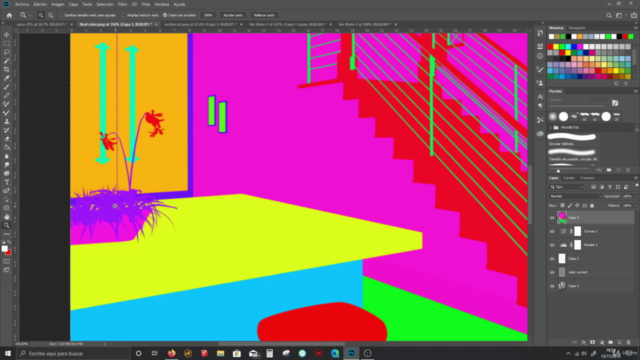Screen dimensions: 640x360
Task: Switch to the Navegador tab
Action: (x=577, y=28)
